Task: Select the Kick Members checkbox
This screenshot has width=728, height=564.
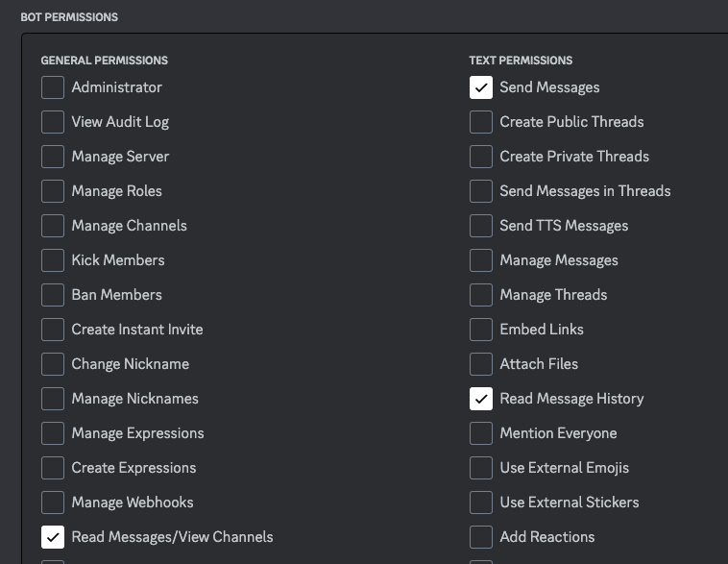Action: tap(53, 260)
